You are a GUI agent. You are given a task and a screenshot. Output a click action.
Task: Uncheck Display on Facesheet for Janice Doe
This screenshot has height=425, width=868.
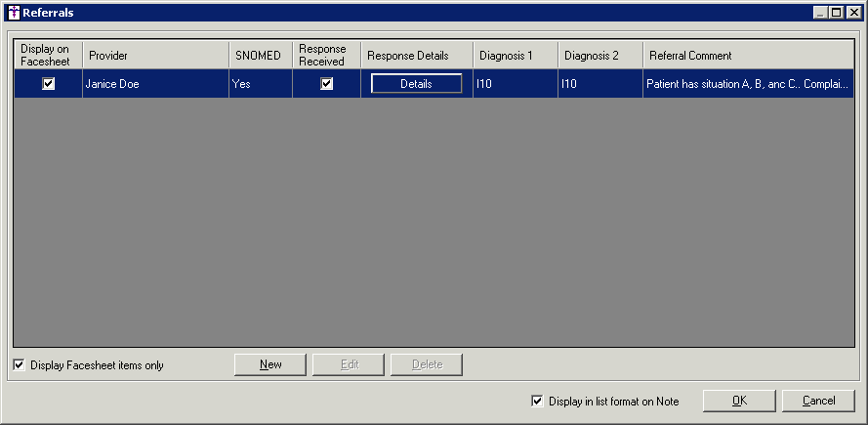coord(49,84)
